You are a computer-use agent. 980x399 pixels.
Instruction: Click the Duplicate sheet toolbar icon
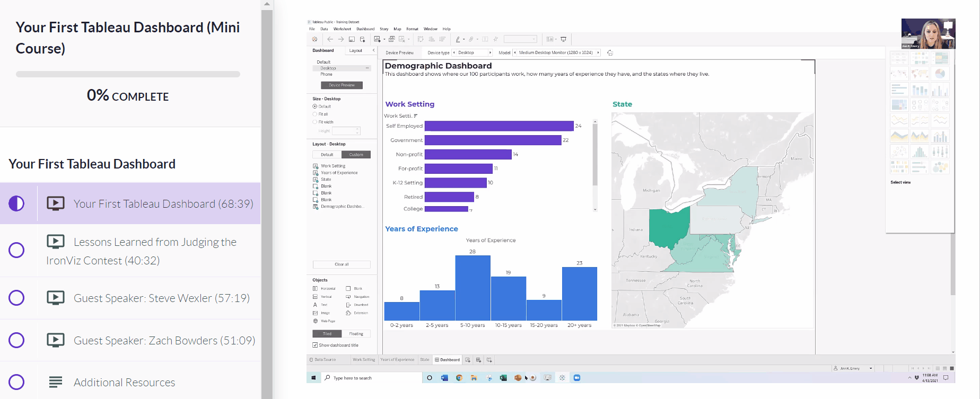coord(392,39)
